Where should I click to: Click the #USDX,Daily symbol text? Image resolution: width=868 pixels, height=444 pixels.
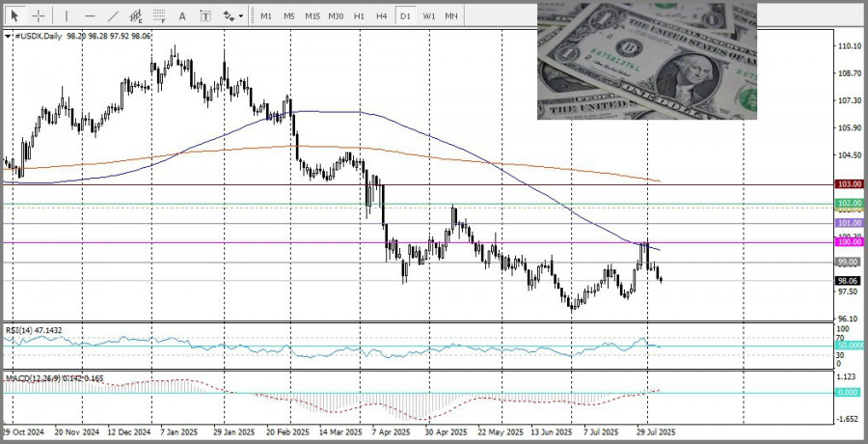click(39, 36)
